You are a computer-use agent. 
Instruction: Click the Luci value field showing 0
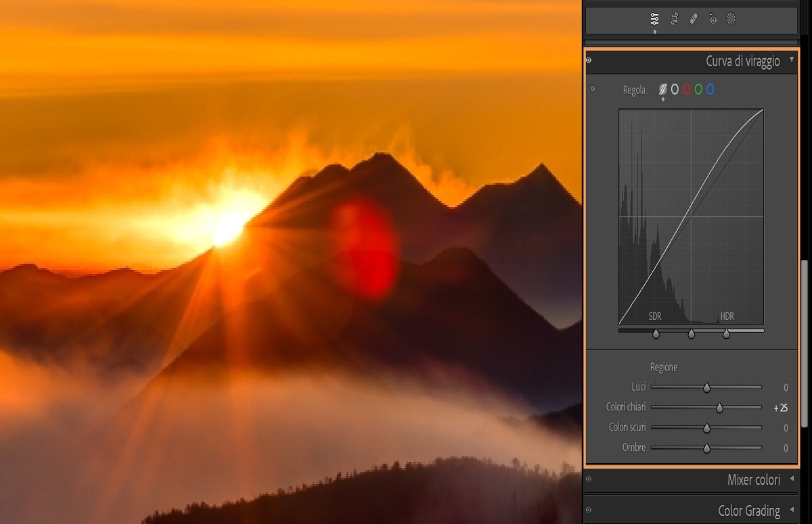[786, 388]
